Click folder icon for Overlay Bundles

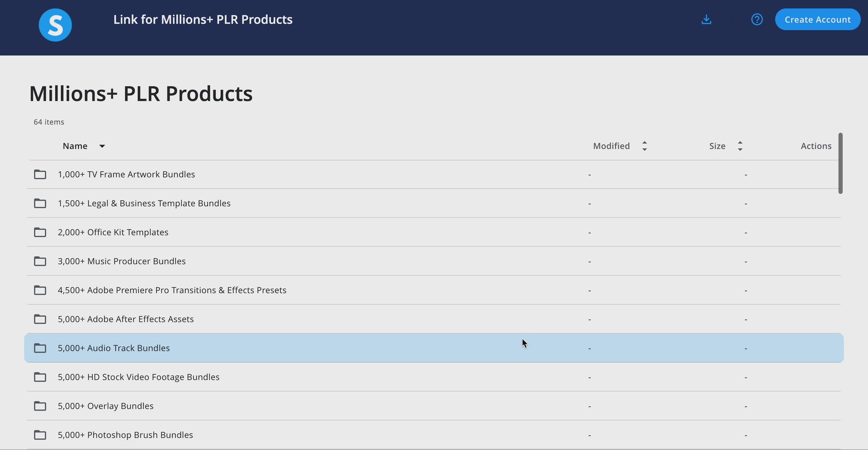click(40, 406)
